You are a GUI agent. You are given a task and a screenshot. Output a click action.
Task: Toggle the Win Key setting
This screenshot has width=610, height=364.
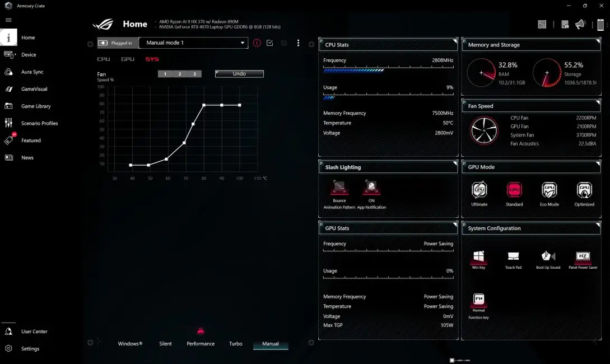pyautogui.click(x=478, y=256)
